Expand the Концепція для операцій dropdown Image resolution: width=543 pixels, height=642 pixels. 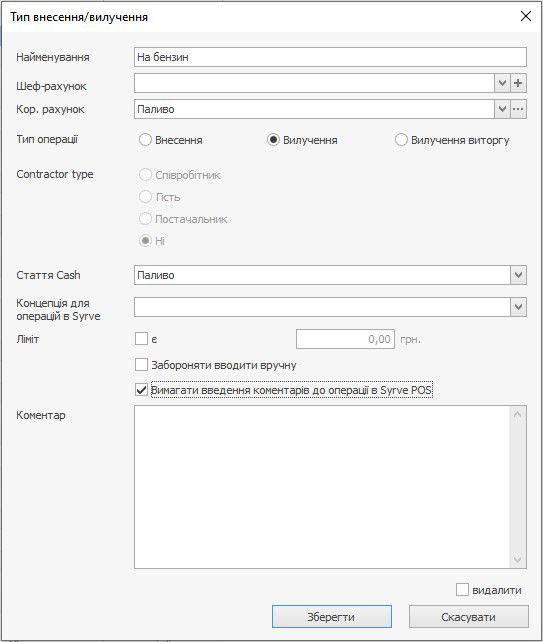pyautogui.click(x=518, y=307)
